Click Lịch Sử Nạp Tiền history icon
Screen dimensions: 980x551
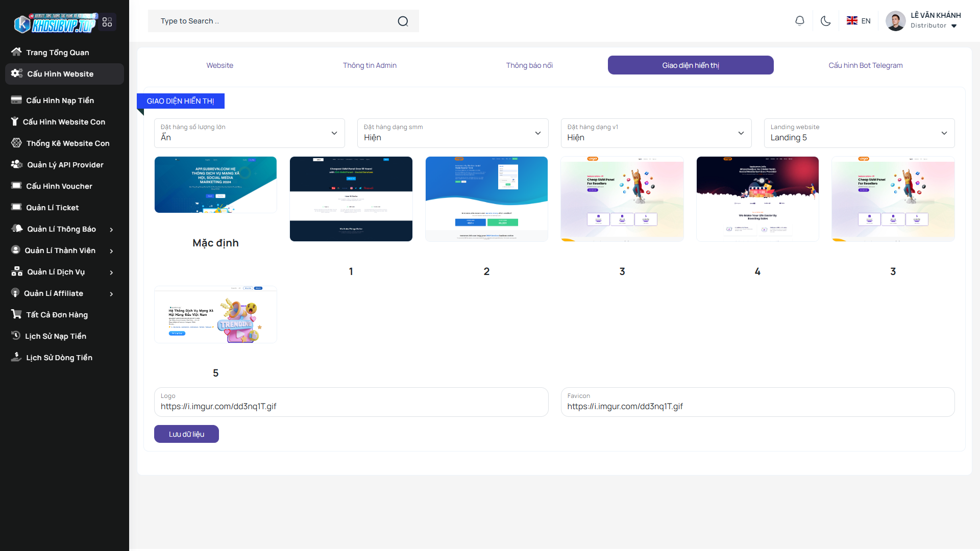pyautogui.click(x=16, y=336)
